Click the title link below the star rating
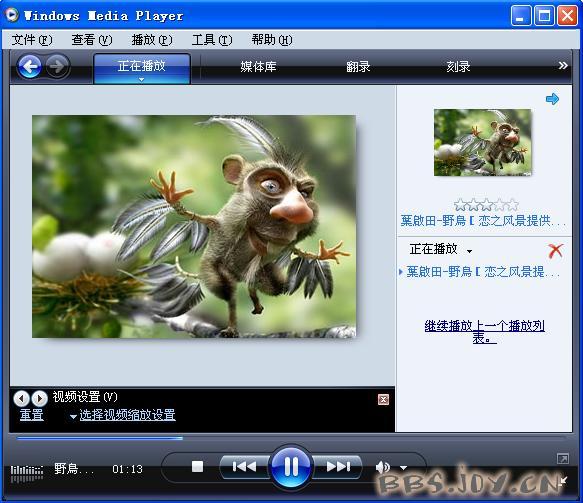 click(x=483, y=221)
